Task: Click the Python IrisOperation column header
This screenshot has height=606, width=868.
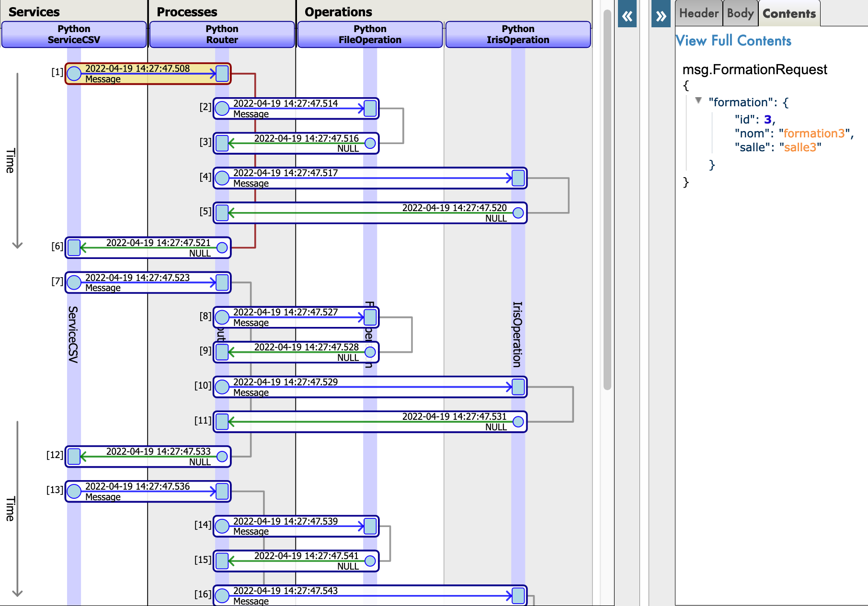Action: coord(518,34)
